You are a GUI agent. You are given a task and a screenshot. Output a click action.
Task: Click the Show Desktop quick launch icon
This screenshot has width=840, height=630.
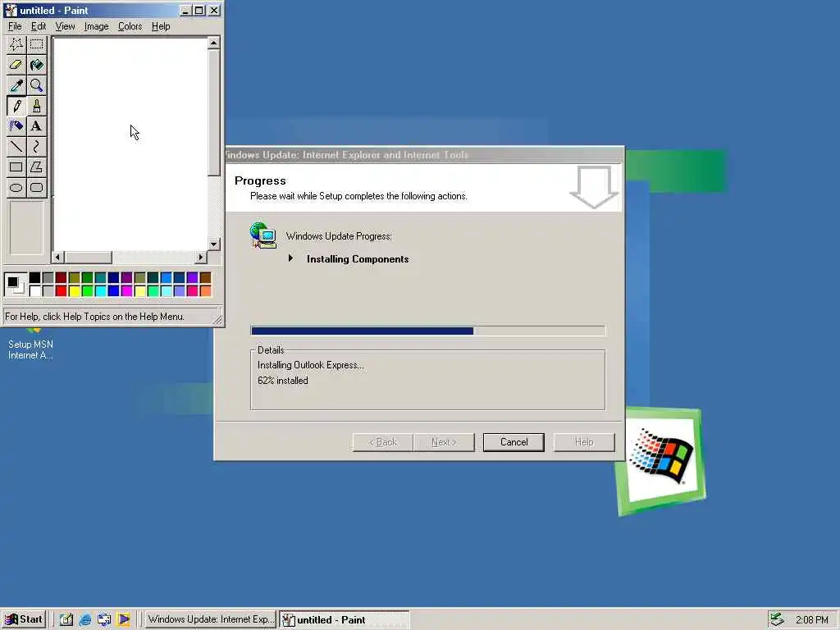tap(66, 619)
